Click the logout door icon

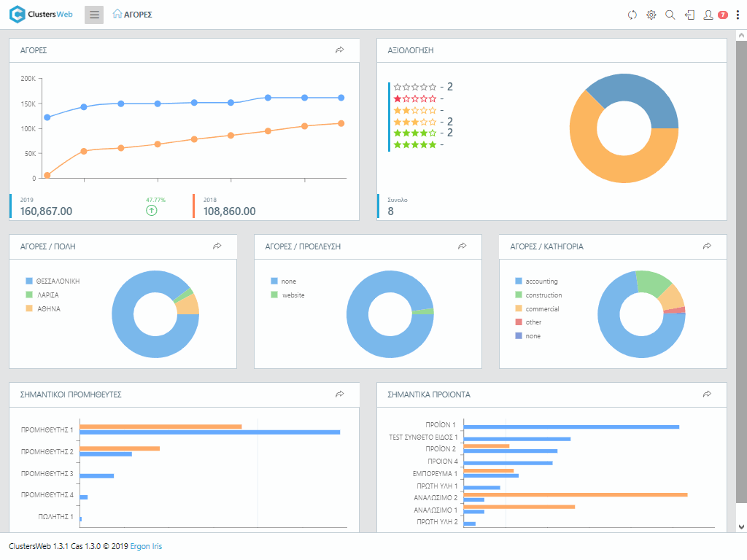pyautogui.click(x=689, y=15)
